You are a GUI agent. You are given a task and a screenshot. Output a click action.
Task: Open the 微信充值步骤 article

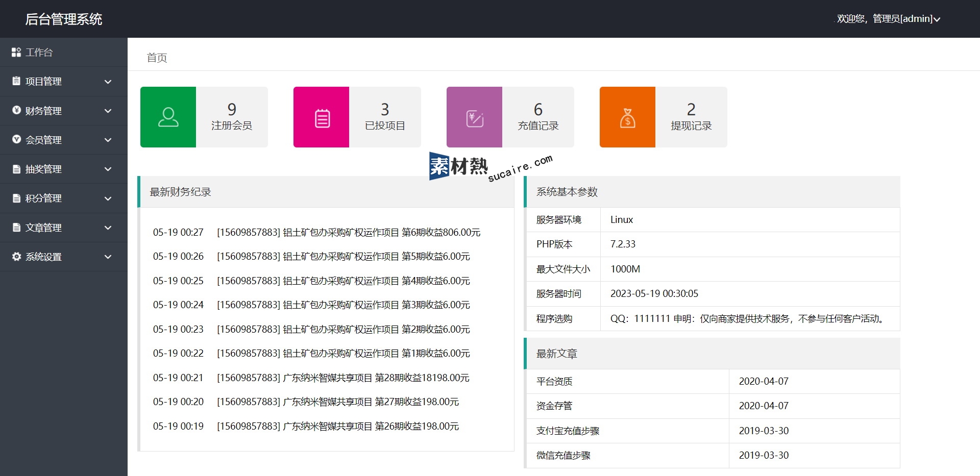(563, 455)
